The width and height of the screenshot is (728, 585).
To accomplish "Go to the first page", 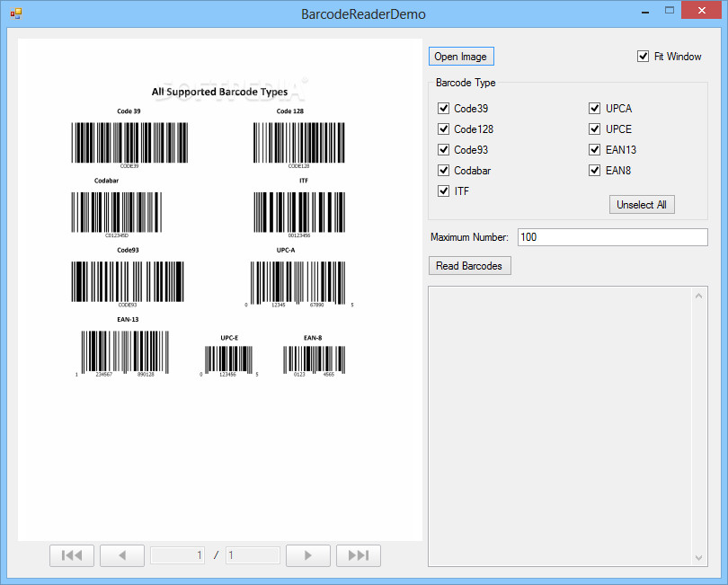I will [x=72, y=555].
